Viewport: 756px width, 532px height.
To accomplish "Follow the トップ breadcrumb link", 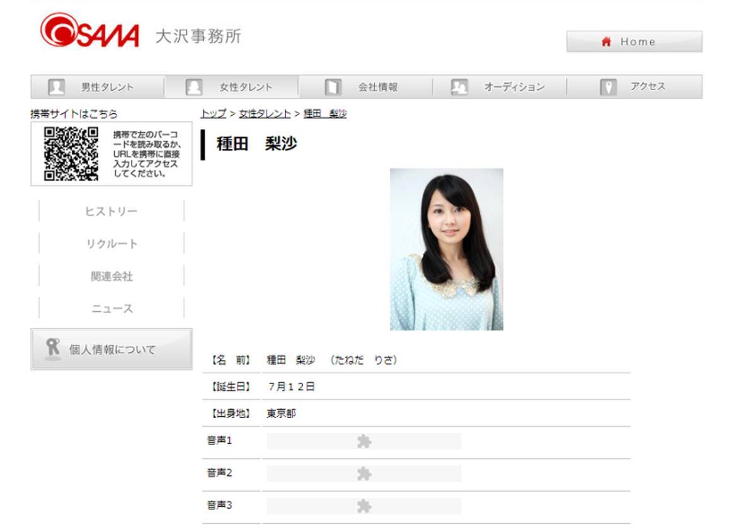I will coord(214,114).
